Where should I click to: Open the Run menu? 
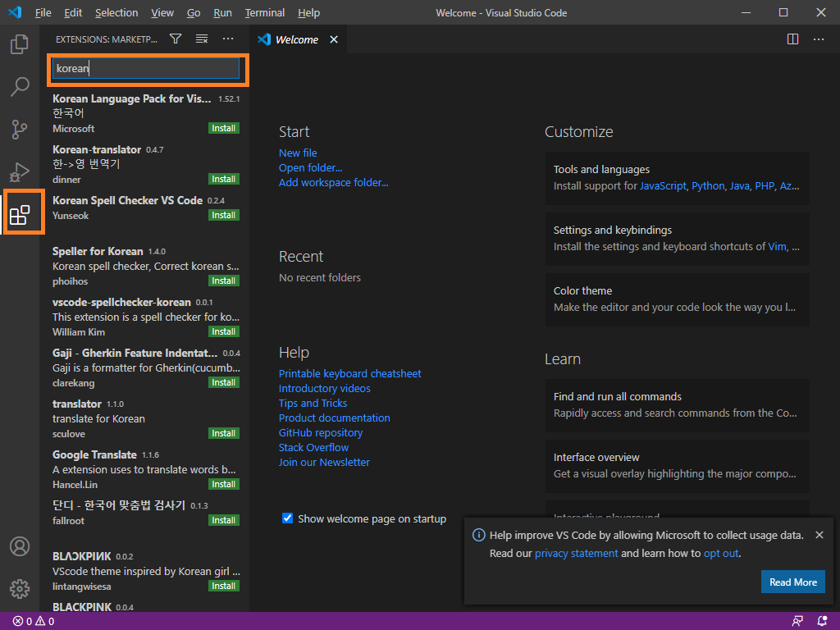coord(222,12)
